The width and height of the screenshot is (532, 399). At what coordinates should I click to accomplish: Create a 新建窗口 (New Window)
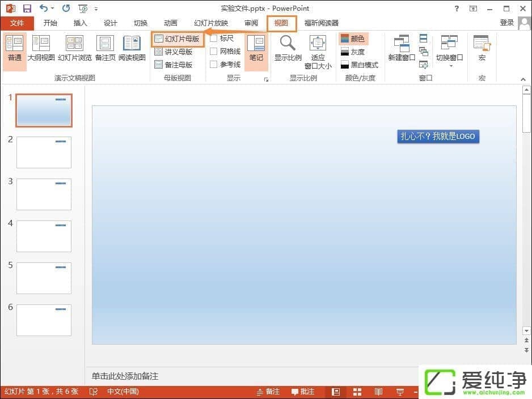400,48
